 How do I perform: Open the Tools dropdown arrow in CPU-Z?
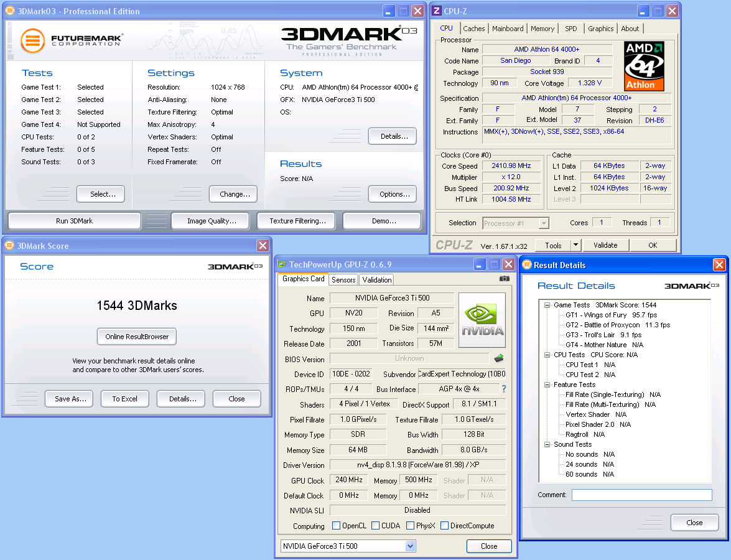coord(575,245)
